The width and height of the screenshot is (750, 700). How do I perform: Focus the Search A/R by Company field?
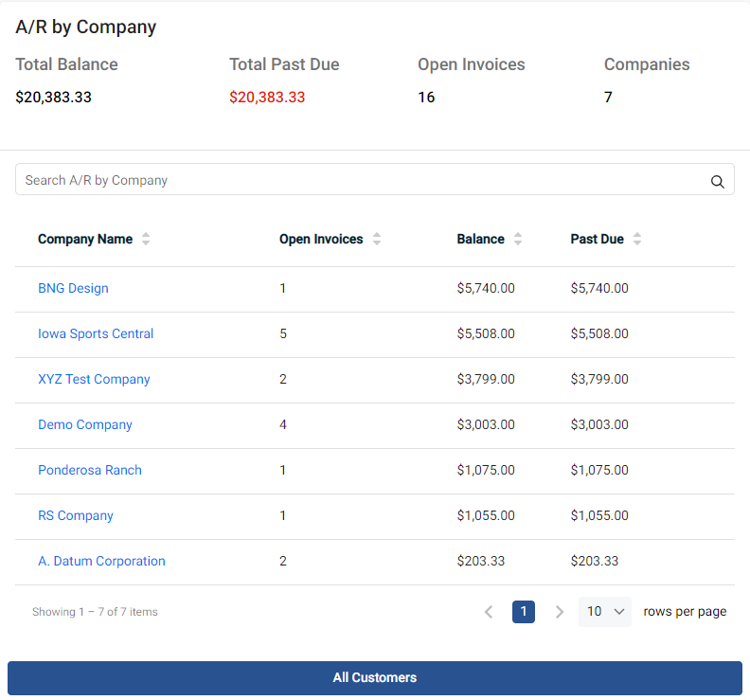click(x=360, y=180)
